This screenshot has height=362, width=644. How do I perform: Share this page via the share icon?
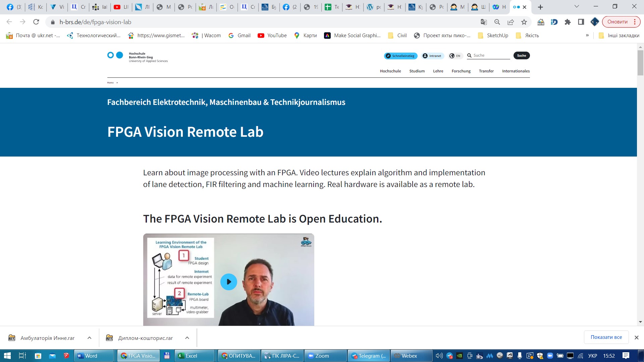511,22
